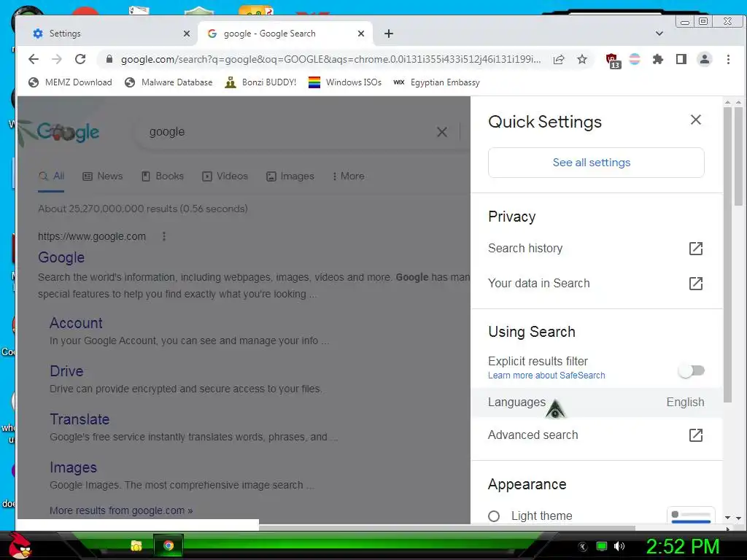The width and height of the screenshot is (747, 560).
Task: Open the Extensions puzzle piece menu
Action: tap(657, 59)
